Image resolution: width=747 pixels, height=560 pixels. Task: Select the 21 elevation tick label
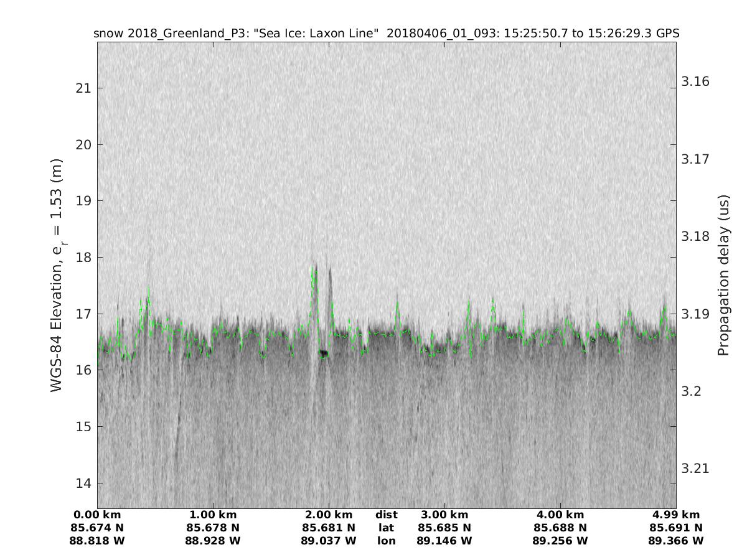click(x=82, y=88)
